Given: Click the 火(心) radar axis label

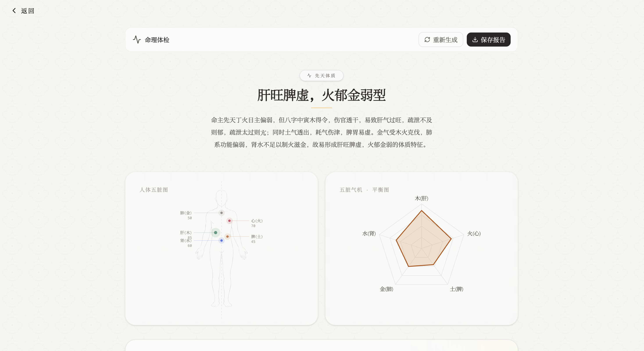Looking at the screenshot, I should (x=474, y=233).
